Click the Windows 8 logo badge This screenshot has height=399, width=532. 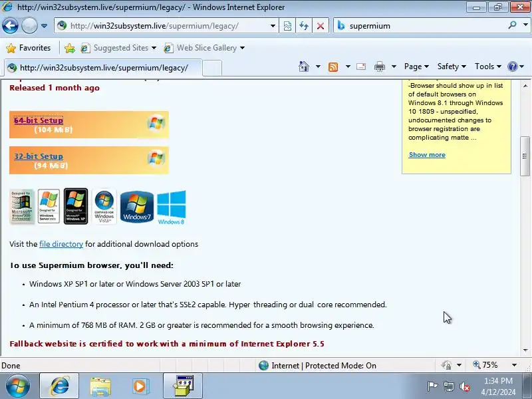pos(172,207)
